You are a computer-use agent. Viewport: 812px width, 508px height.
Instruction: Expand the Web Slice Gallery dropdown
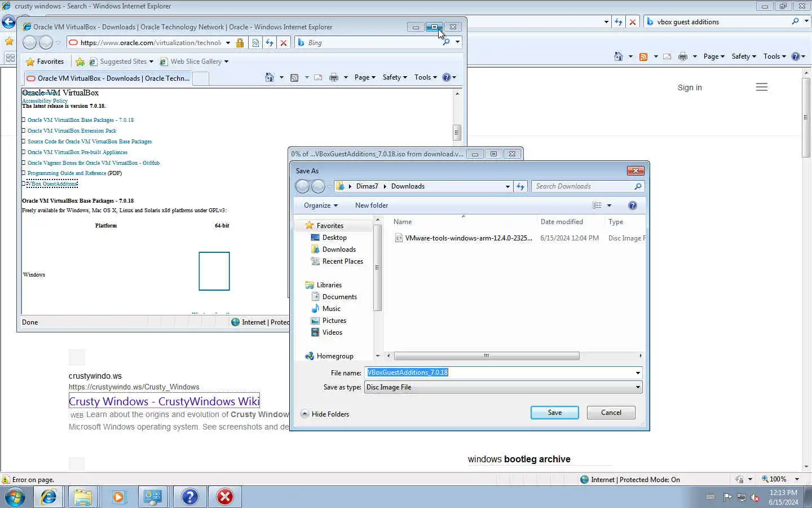[226, 62]
